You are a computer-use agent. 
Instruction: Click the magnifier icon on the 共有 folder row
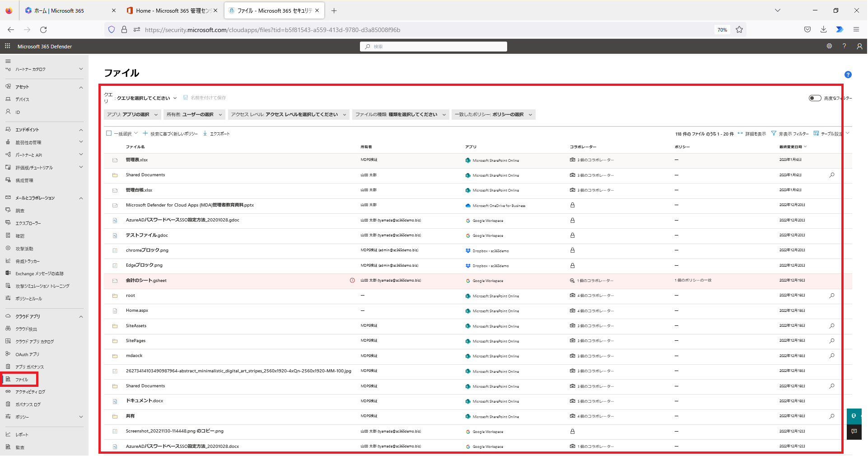[x=832, y=416]
